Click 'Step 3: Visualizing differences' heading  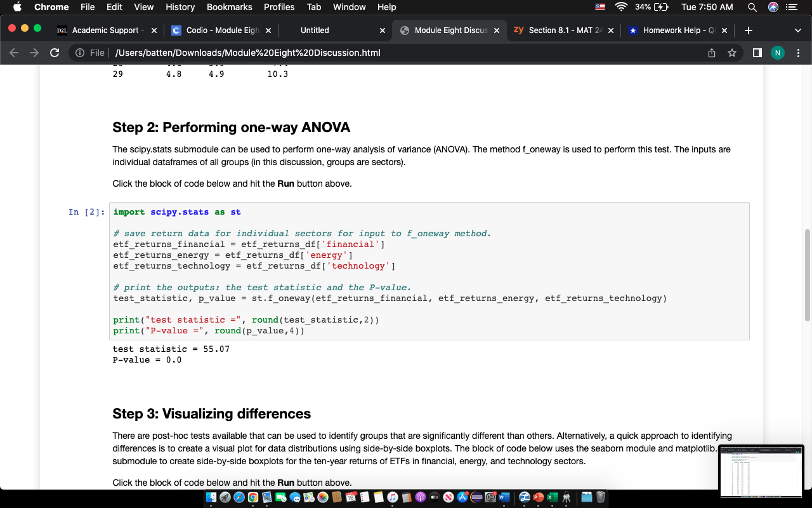tap(212, 413)
